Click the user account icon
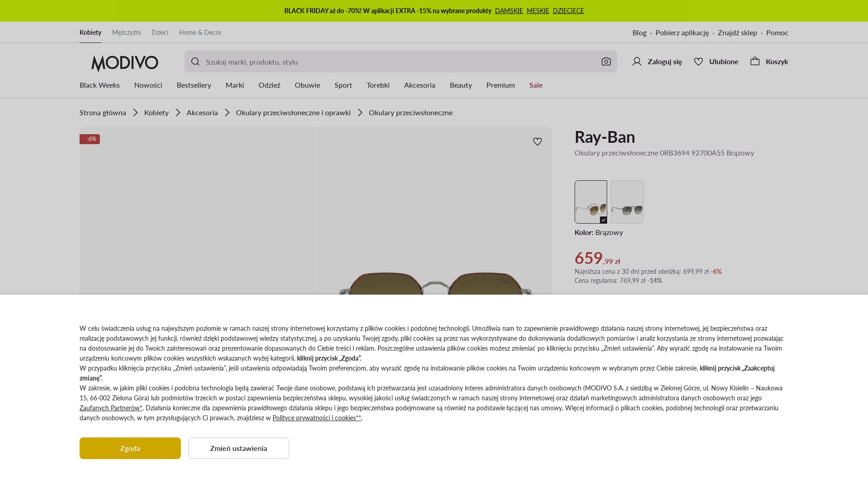The width and height of the screenshot is (868, 488). 637,61
